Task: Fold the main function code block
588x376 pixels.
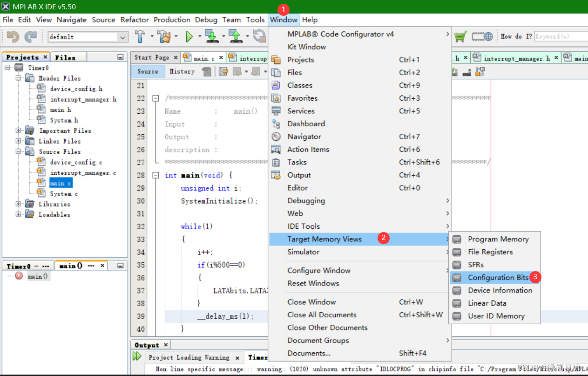Action: click(155, 176)
